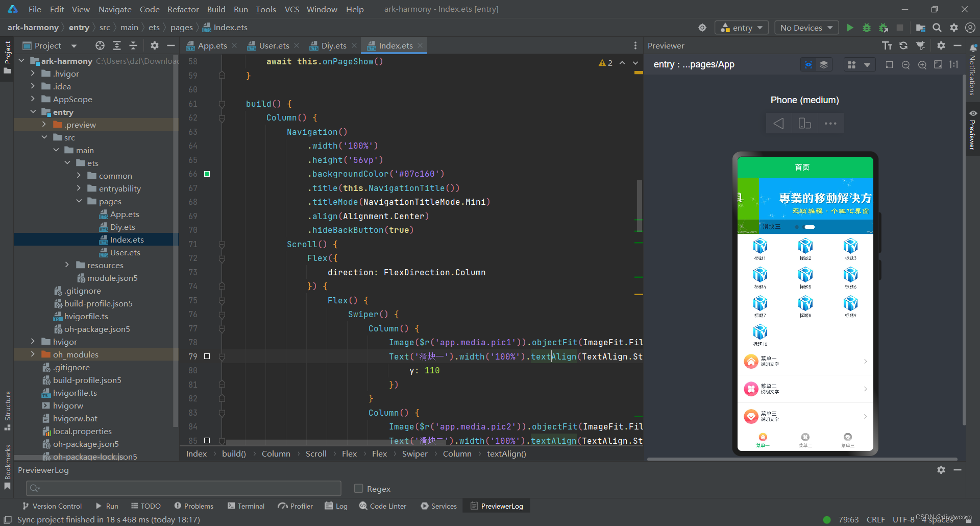Open the Code Linter tool window
This screenshot has width=980, height=526.
(x=383, y=506)
